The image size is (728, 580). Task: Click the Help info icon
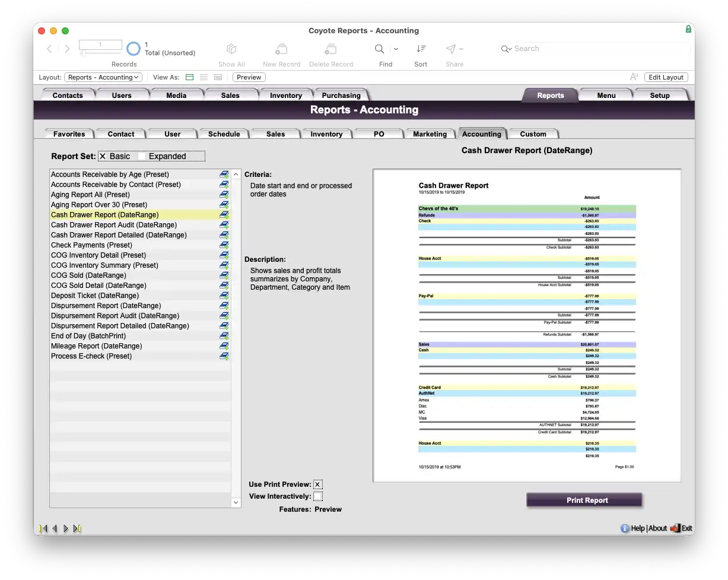pyautogui.click(x=625, y=528)
